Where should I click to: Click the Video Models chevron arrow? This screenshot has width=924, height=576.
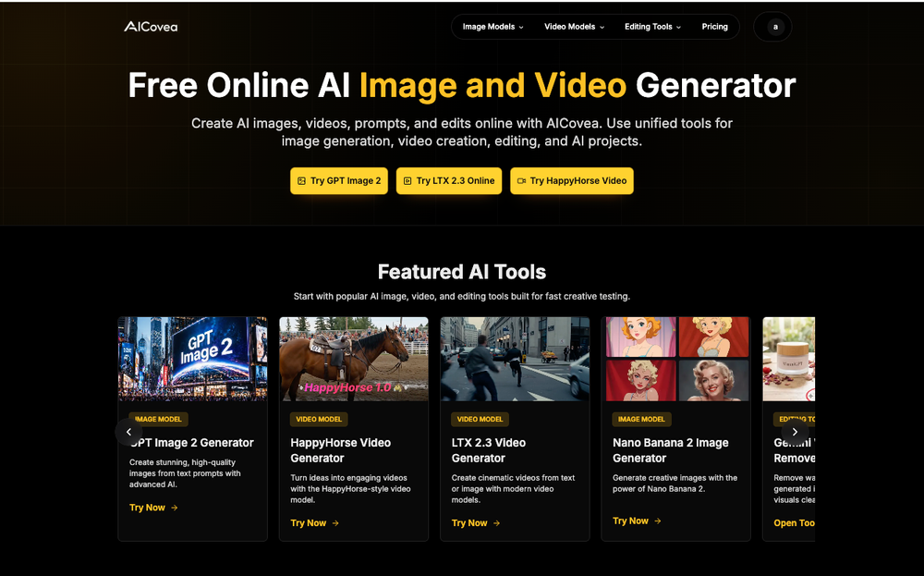click(x=602, y=27)
